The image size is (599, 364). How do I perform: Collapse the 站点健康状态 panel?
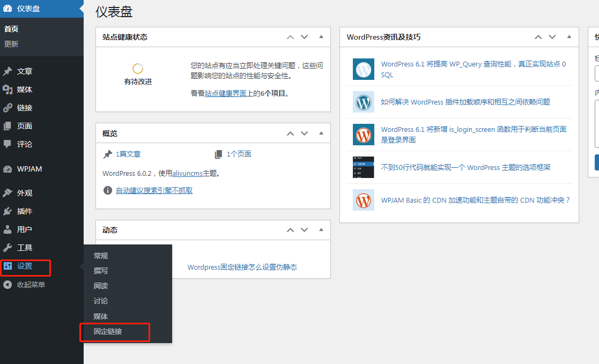[x=321, y=37]
